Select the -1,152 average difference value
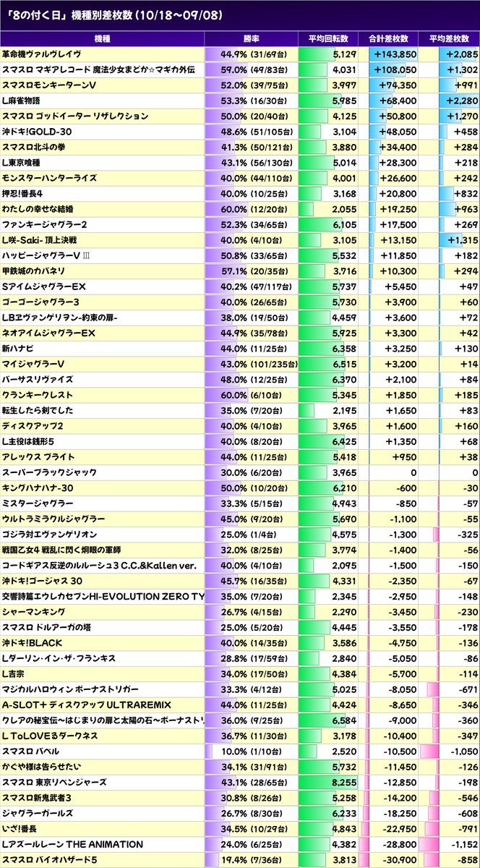This screenshot has height=868, width=480. (x=464, y=844)
